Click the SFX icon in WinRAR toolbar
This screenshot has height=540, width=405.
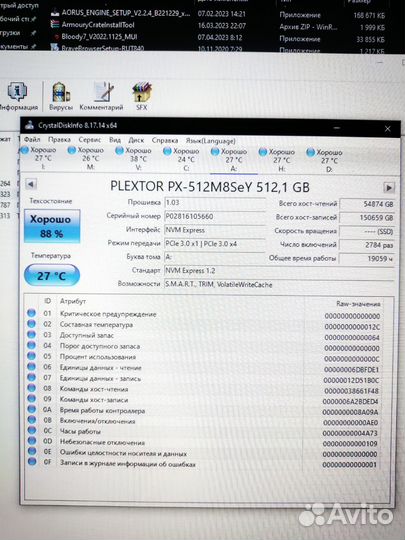coord(142,96)
